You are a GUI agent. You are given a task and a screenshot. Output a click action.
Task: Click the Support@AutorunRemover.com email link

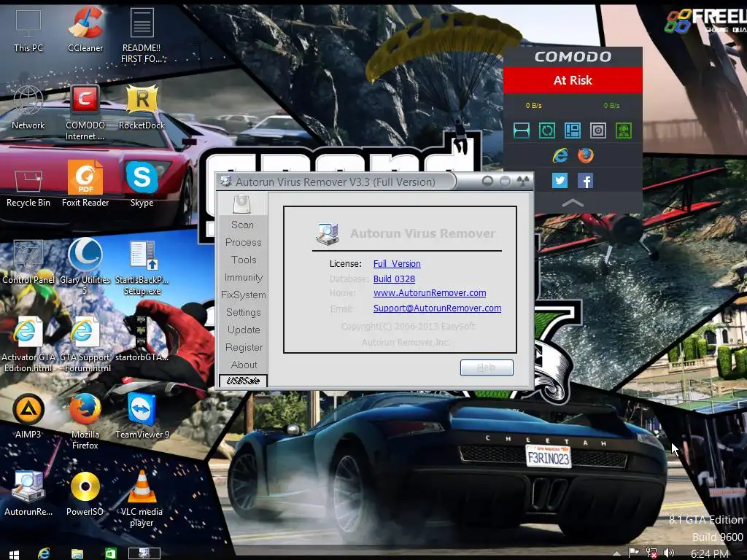[x=437, y=308]
